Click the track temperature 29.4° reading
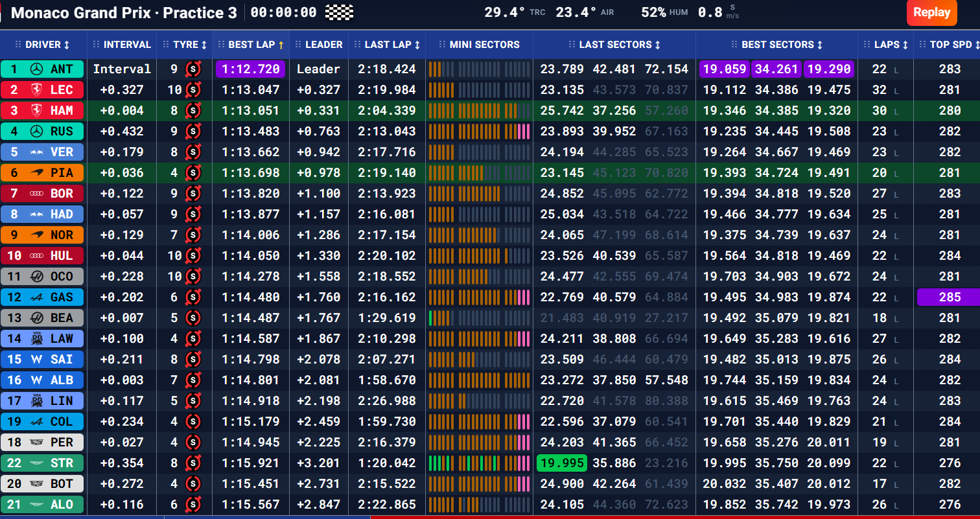 (505, 12)
